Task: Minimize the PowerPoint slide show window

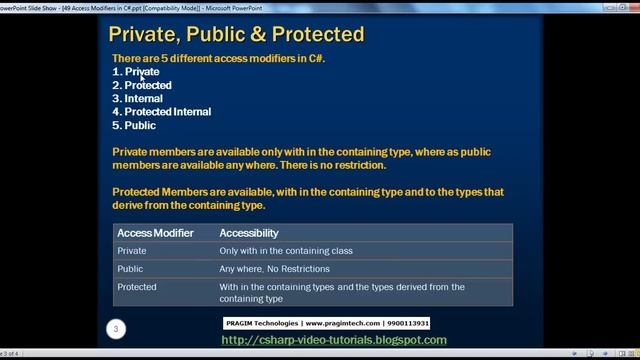Action: 610,7
